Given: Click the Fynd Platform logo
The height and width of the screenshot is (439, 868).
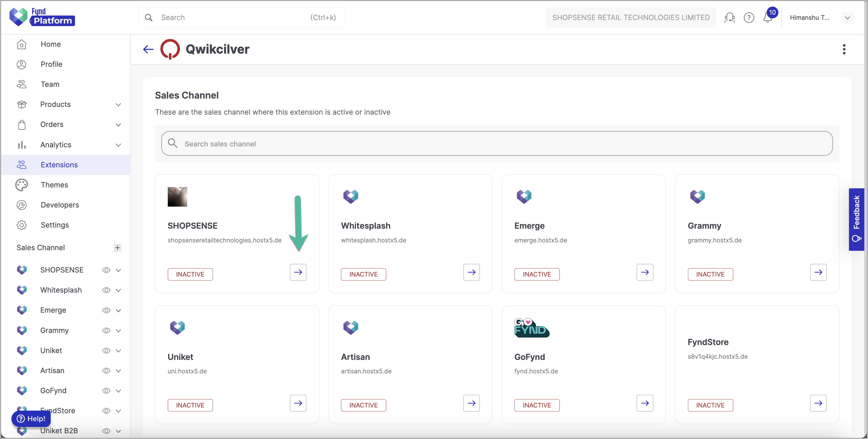Looking at the screenshot, I should 42,17.
